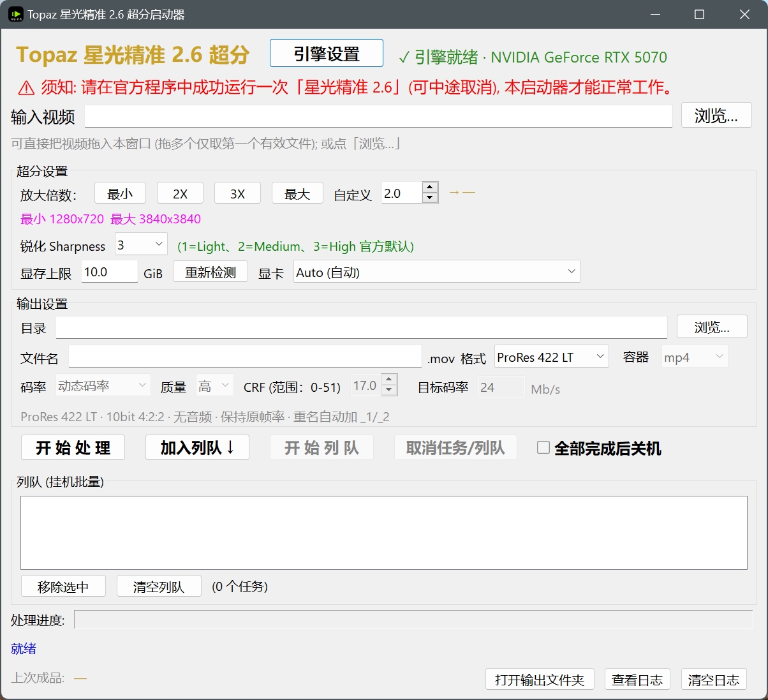Image resolution: width=768 pixels, height=700 pixels.
Task: Open the 锐化 Sharpness dropdown
Action: click(x=141, y=244)
